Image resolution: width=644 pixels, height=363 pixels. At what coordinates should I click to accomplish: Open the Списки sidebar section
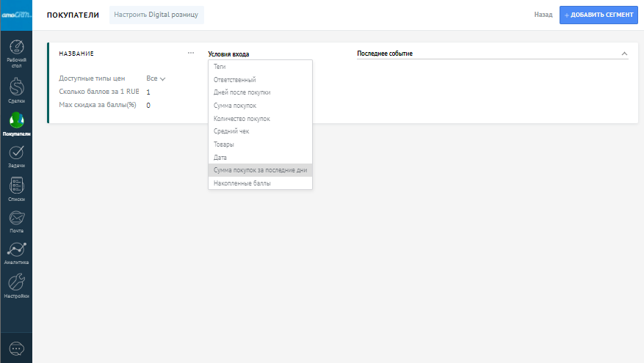(16, 188)
